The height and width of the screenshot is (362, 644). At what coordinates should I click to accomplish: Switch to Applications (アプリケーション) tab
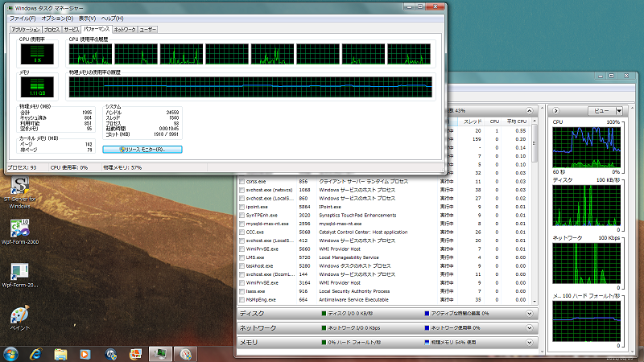click(26, 30)
